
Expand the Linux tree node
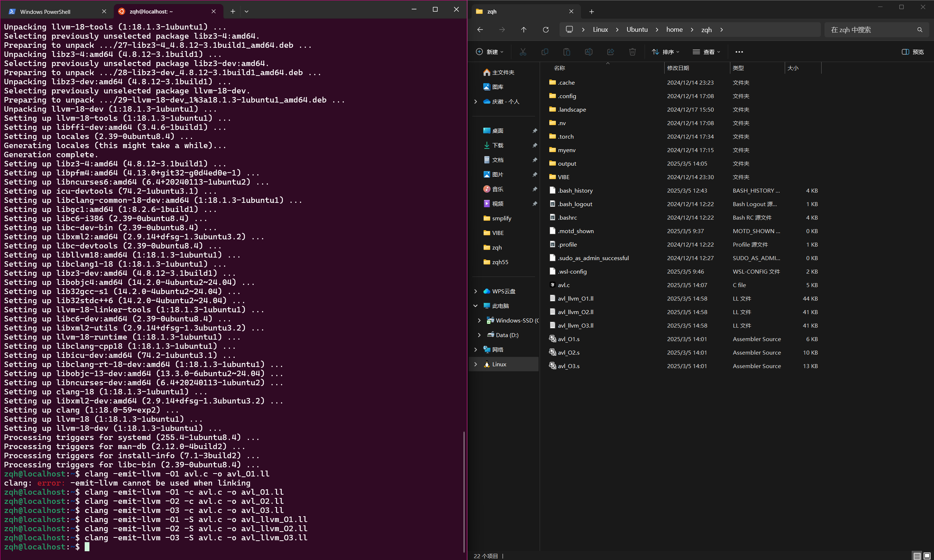[x=476, y=364]
